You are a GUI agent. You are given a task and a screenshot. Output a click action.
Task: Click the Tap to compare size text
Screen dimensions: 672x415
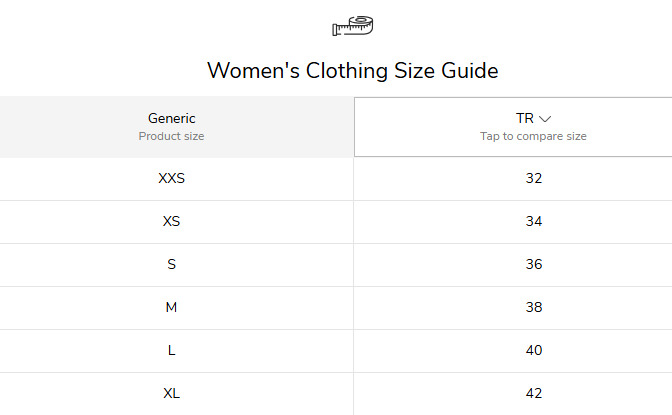click(x=533, y=136)
